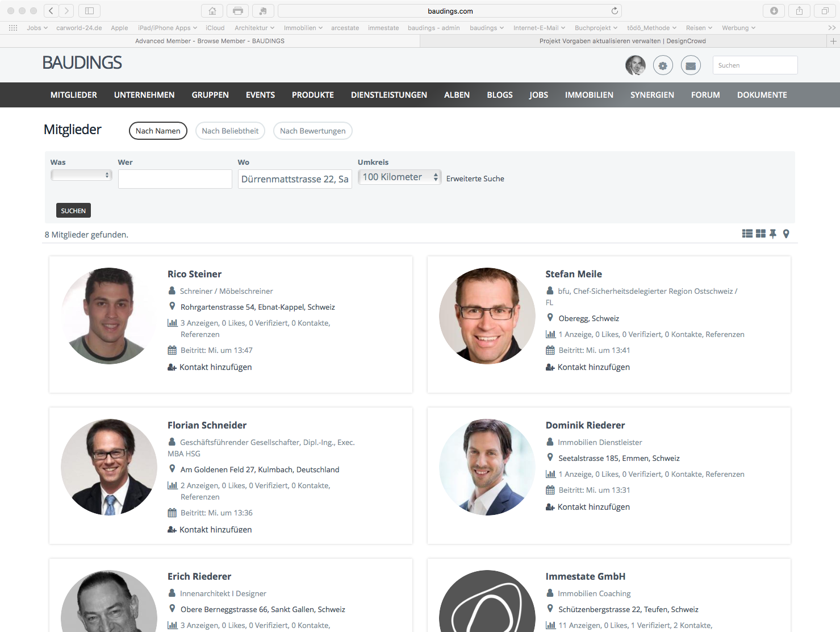This screenshot has height=632, width=840.
Task: Show members on map marker icon
Action: [786, 234]
